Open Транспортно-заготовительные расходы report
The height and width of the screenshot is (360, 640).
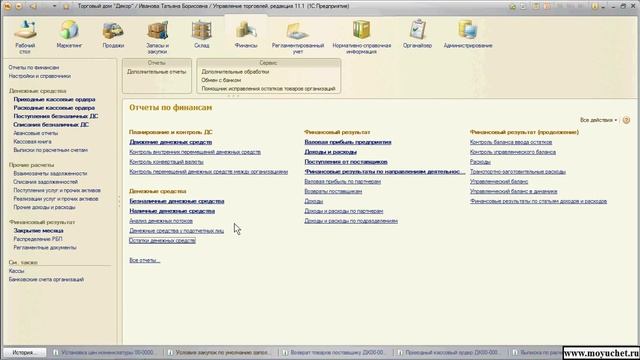pyautogui.click(x=518, y=171)
